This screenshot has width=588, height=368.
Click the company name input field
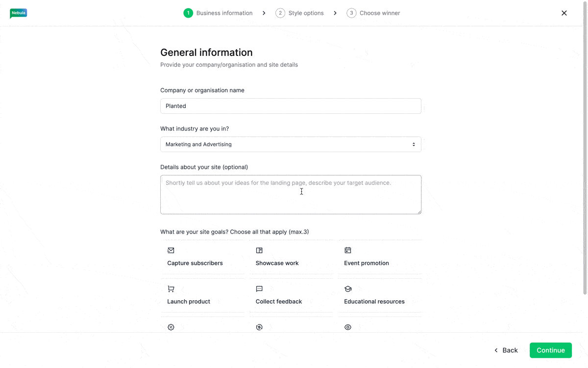click(x=291, y=106)
